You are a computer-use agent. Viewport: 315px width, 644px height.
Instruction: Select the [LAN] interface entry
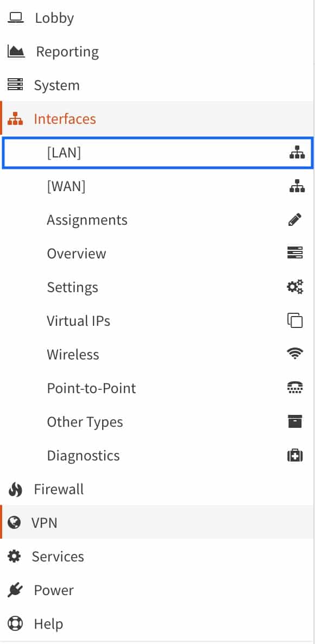pos(157,153)
